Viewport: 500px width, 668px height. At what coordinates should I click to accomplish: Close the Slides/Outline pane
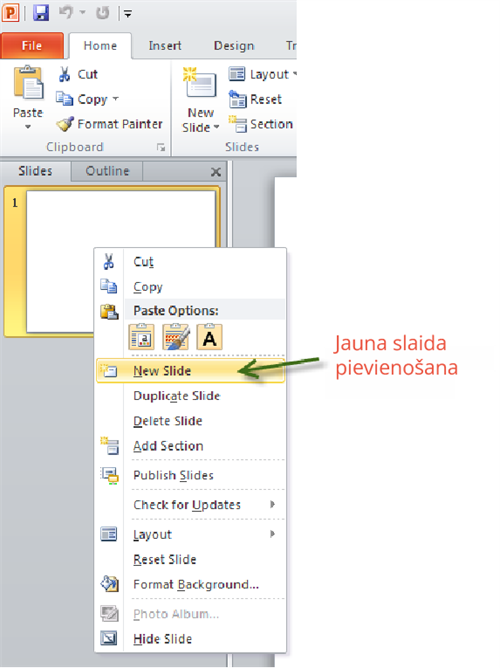216,172
